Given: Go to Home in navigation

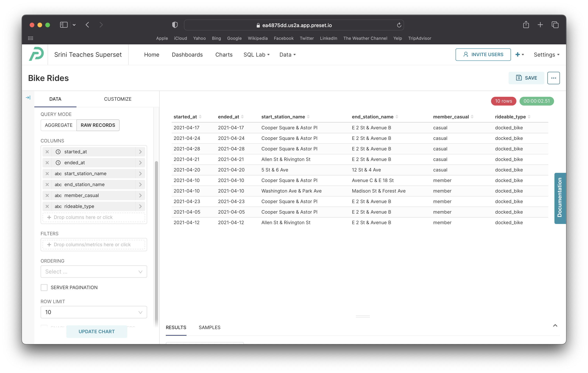Looking at the screenshot, I should [152, 55].
